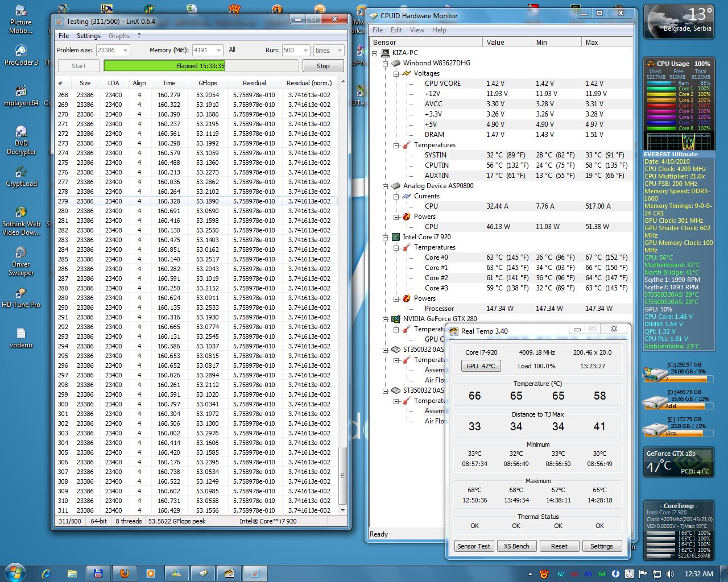Collapse the Currents tree branch
Screen dimensions: 728x582
click(396, 196)
